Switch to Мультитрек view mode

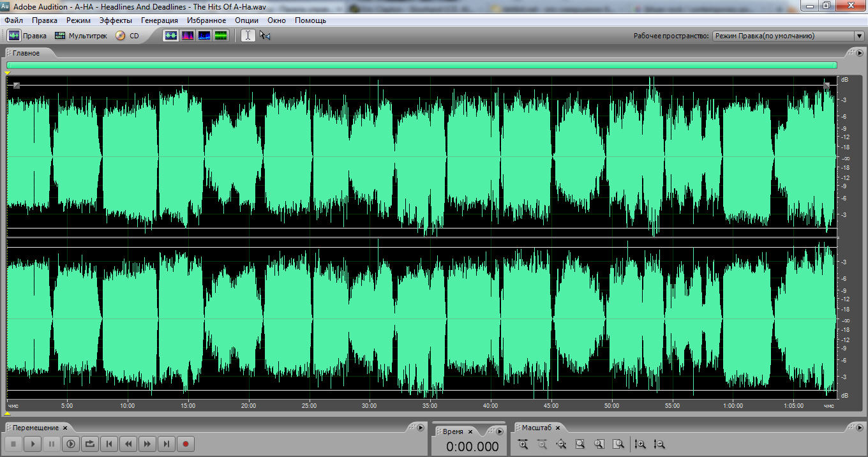81,36
